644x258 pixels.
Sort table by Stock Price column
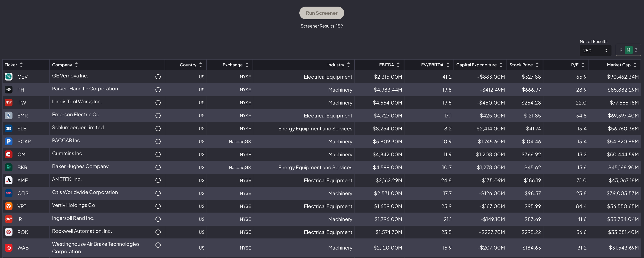(x=537, y=65)
